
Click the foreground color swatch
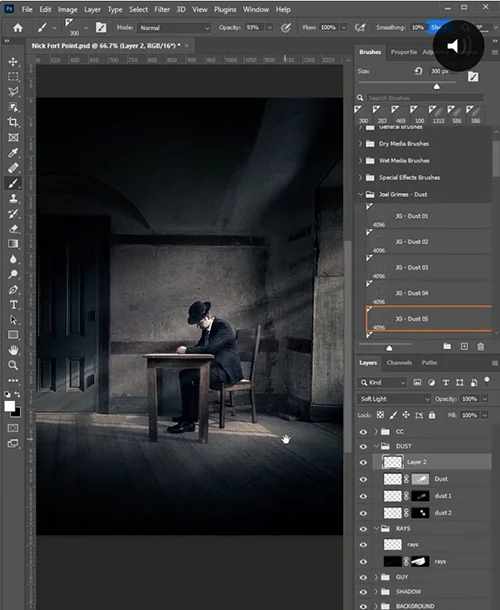9,407
